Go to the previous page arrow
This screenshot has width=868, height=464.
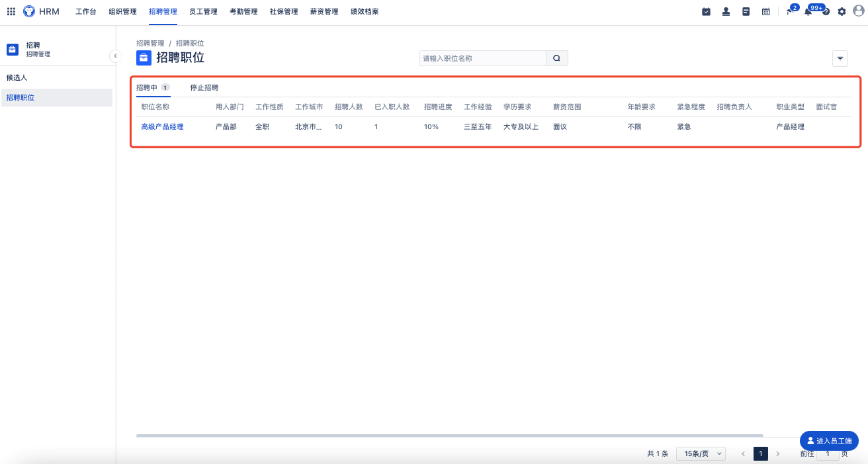point(744,454)
